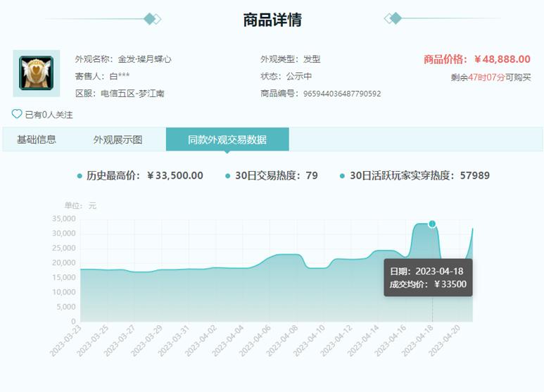
Task: Click x-axis label 2023-04-20
Action: (x=445, y=341)
